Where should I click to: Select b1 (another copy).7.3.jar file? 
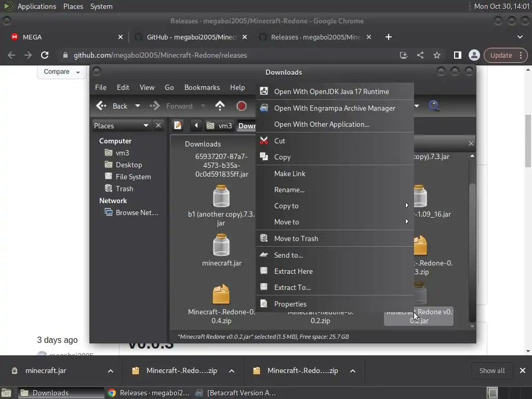(x=221, y=205)
